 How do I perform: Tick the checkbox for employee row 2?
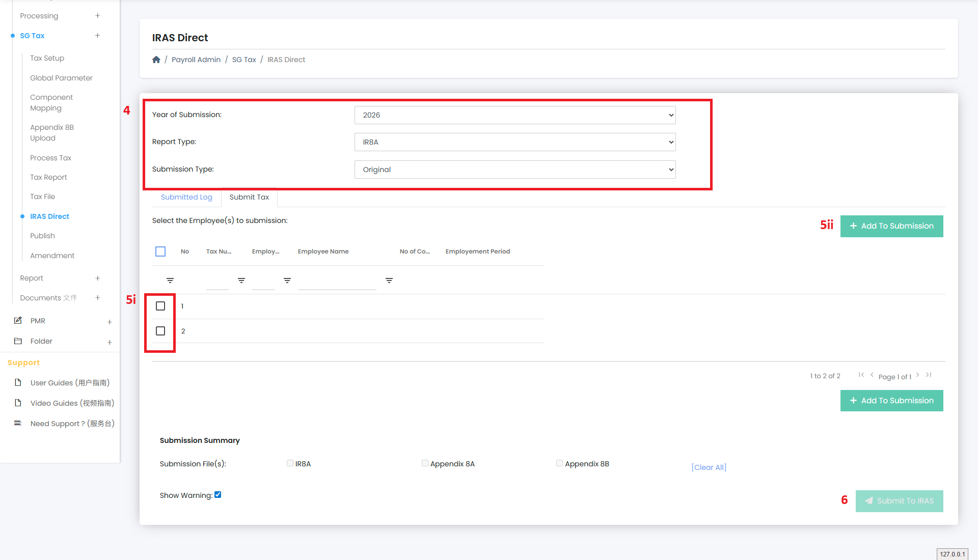(160, 331)
